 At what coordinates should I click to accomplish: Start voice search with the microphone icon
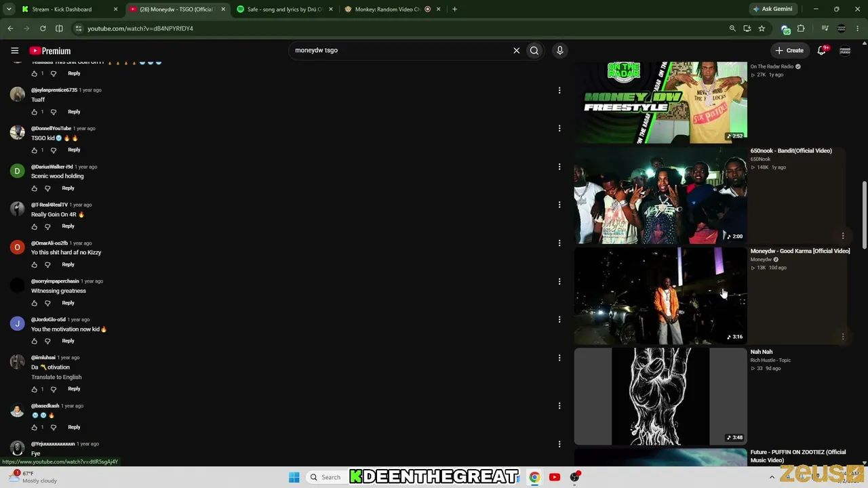(559, 50)
